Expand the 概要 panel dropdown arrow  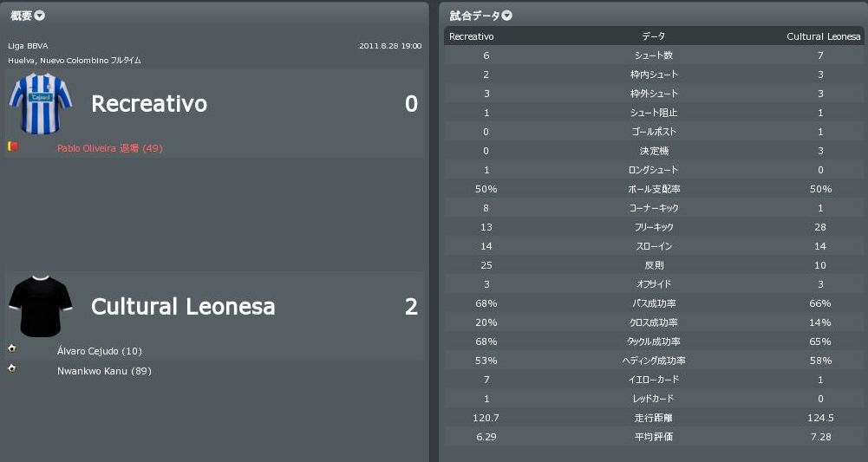pyautogui.click(x=40, y=16)
